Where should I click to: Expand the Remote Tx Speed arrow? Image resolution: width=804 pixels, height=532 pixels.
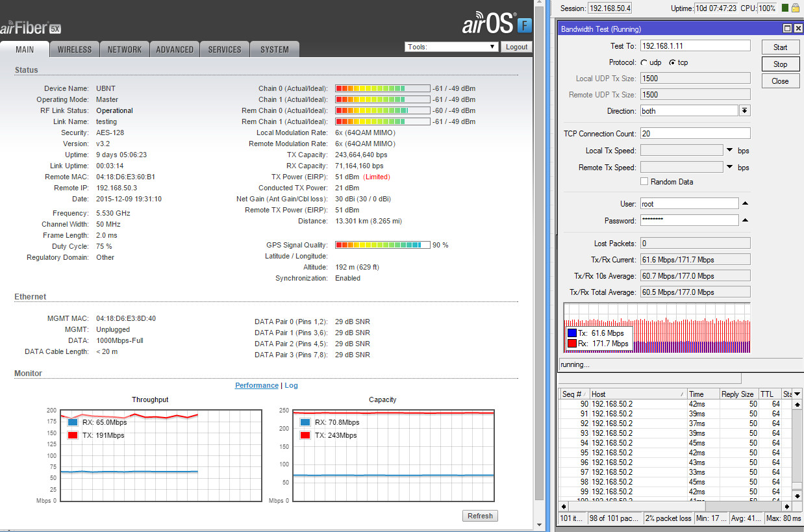click(730, 168)
